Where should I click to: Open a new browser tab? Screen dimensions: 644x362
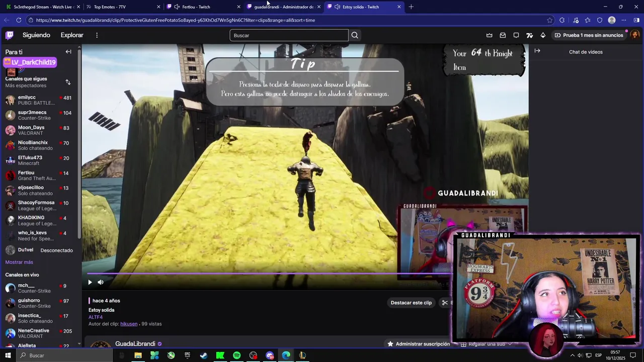pos(411,7)
